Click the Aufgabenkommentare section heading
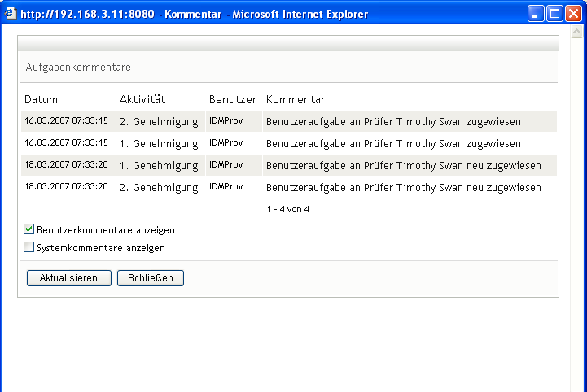Screen dimensions: 587x392 (78, 68)
